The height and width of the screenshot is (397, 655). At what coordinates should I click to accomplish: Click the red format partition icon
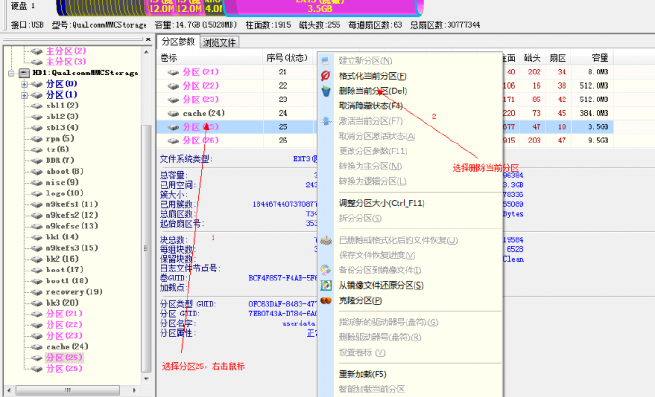(x=325, y=76)
